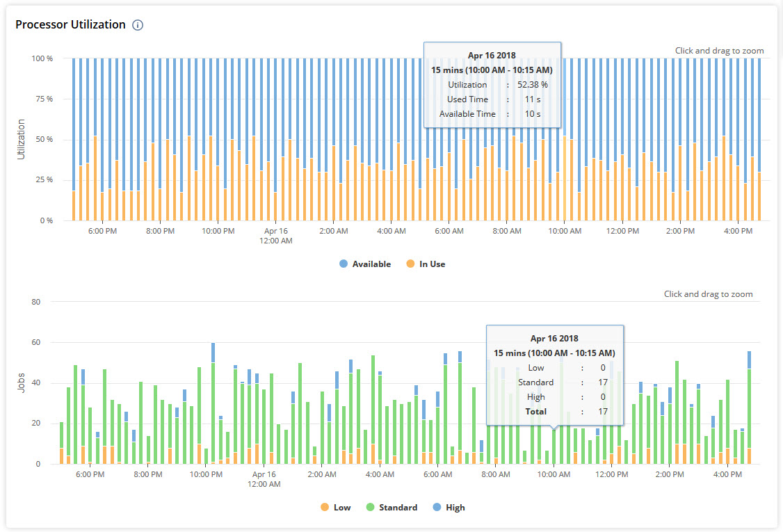Image resolution: width=783 pixels, height=532 pixels.
Task: Click the tallest jobs bar near 10:00 PM
Action: [x=213, y=403]
